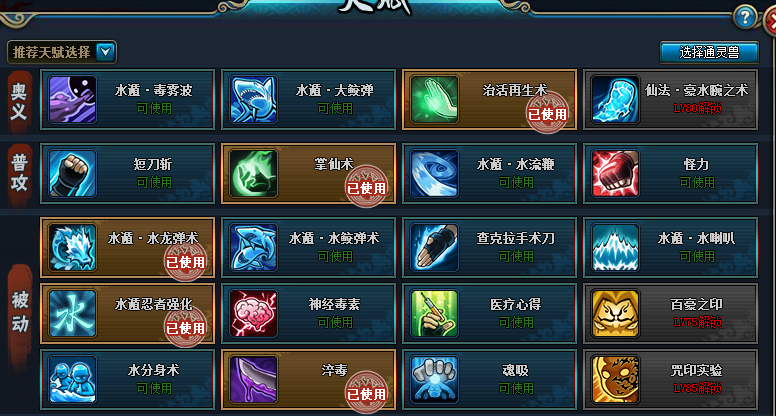The height and width of the screenshot is (416, 776).
Task: Toggle the 已使用 stamp on 治活再生术
Action: 547,113
